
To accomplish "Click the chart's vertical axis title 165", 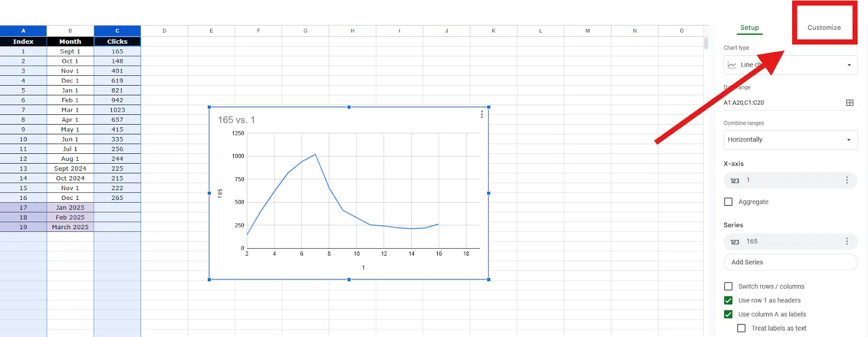I will click(x=220, y=193).
